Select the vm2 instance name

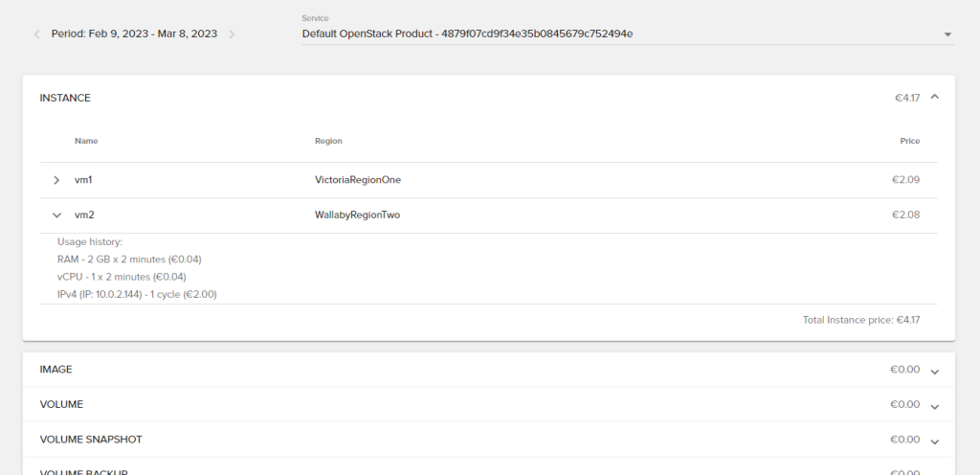click(x=84, y=215)
